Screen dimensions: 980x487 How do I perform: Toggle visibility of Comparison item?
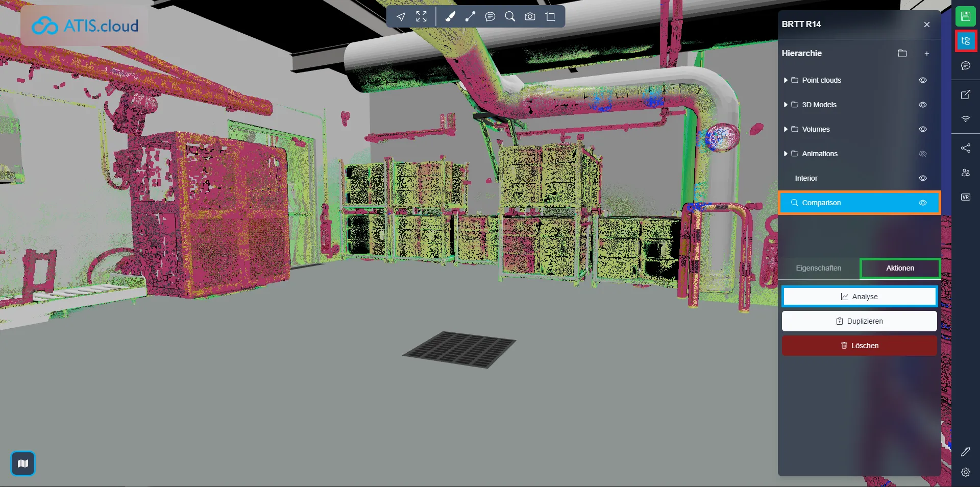click(x=923, y=203)
